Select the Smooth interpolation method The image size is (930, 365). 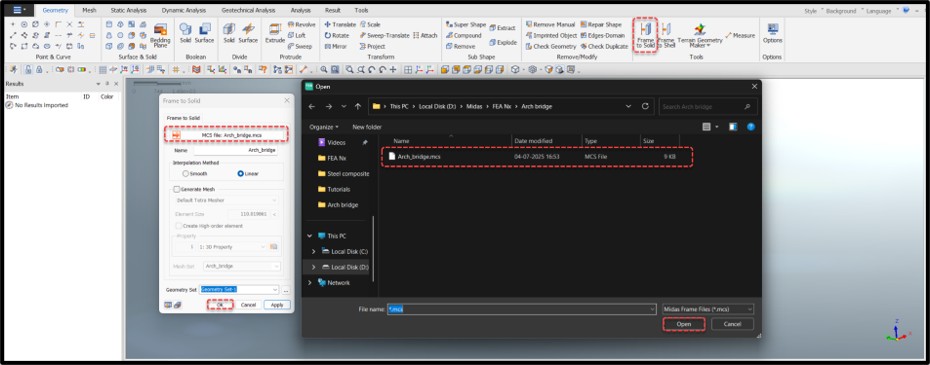(195, 173)
